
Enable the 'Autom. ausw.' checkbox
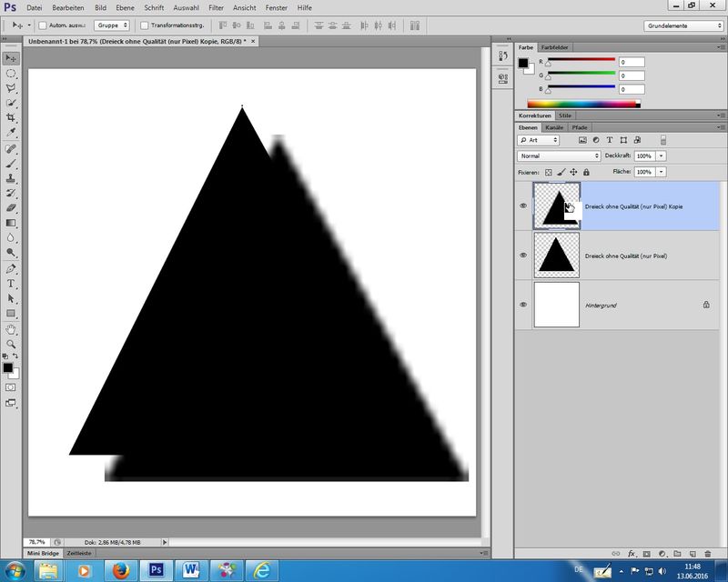43,25
